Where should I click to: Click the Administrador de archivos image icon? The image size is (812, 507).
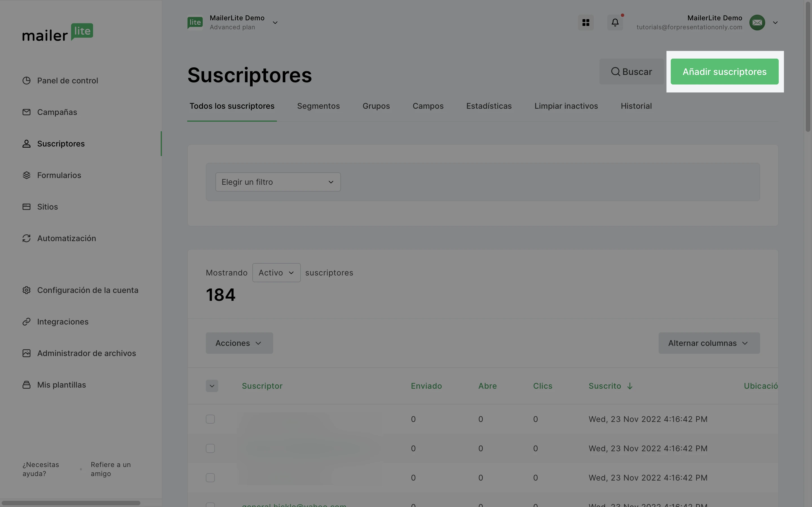(x=27, y=353)
